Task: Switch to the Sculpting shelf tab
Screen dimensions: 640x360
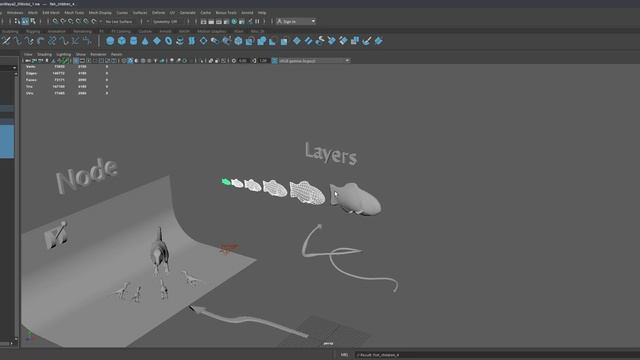Action: click(10, 31)
